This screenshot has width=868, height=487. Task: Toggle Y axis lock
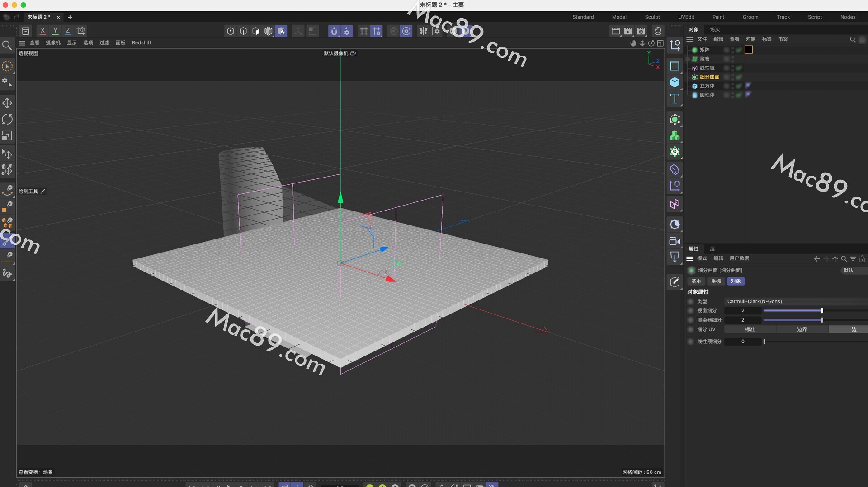[x=55, y=31]
